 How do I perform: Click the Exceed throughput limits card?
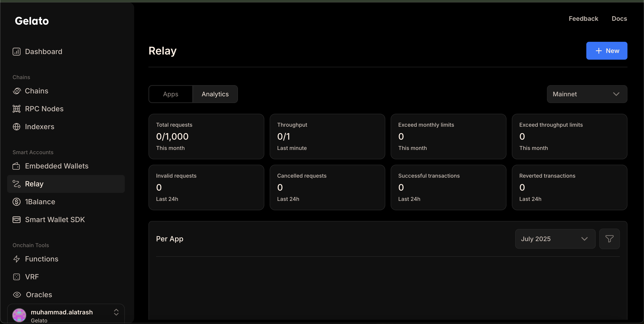[x=569, y=137]
